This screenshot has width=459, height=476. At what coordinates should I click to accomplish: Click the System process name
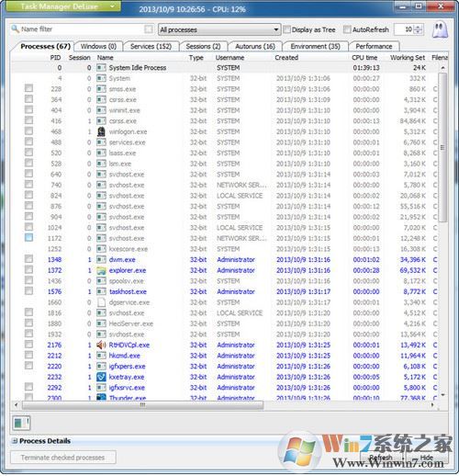pyautogui.click(x=119, y=78)
